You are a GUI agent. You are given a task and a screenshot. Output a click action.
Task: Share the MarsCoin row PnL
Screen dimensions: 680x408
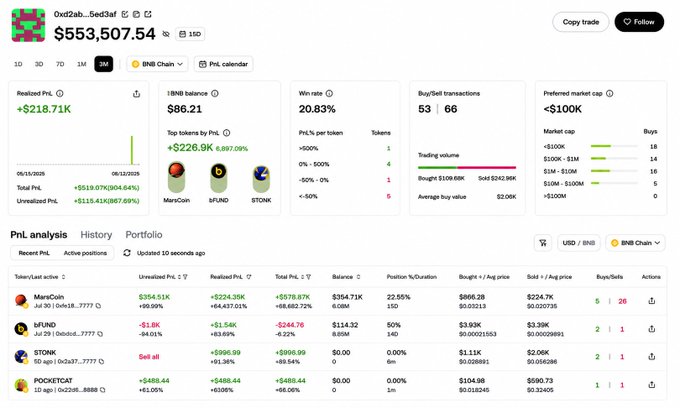click(x=651, y=300)
